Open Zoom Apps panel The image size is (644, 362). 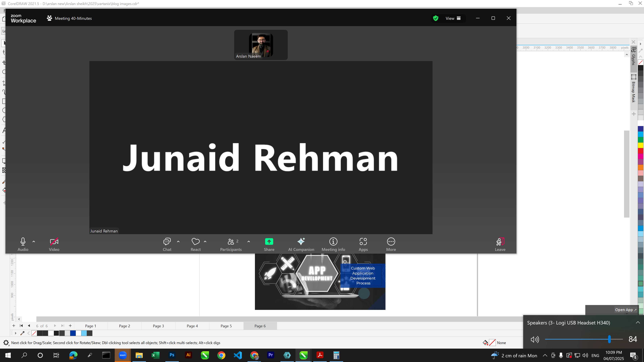pyautogui.click(x=363, y=244)
